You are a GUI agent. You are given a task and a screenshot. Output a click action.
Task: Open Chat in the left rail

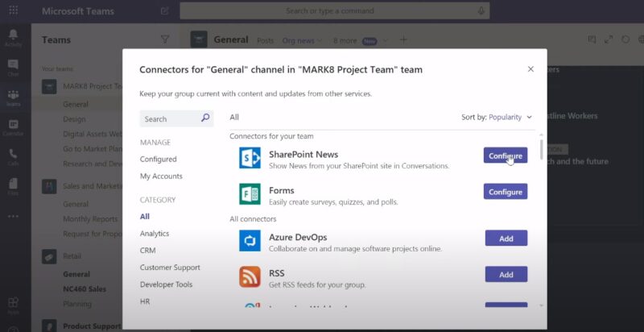pos(13,67)
